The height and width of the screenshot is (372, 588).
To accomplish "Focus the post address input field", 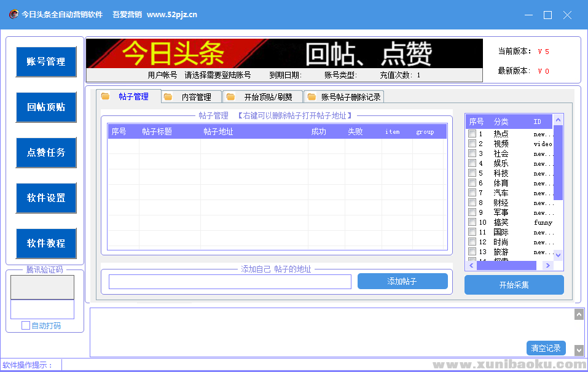I will pos(230,282).
